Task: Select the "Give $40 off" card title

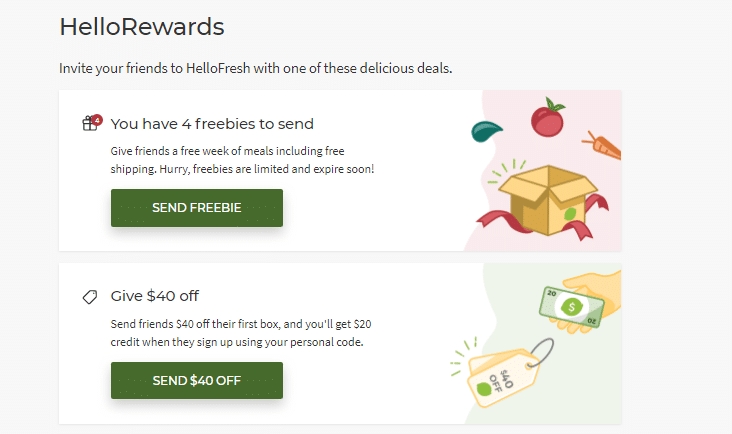Action: point(155,296)
